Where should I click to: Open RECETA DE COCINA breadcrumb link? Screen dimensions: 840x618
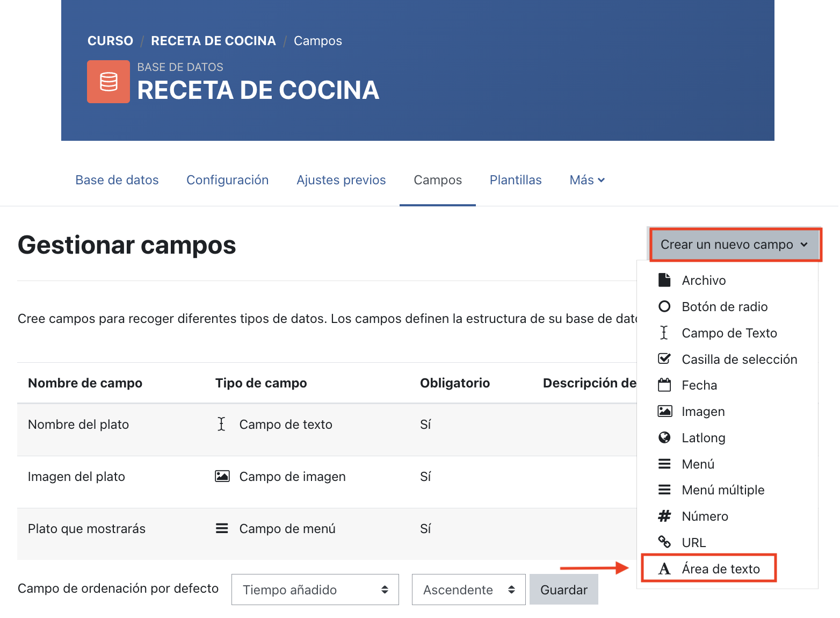(213, 41)
